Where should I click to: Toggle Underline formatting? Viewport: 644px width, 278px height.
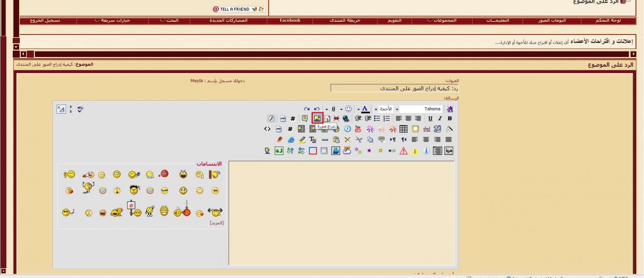(x=430, y=119)
